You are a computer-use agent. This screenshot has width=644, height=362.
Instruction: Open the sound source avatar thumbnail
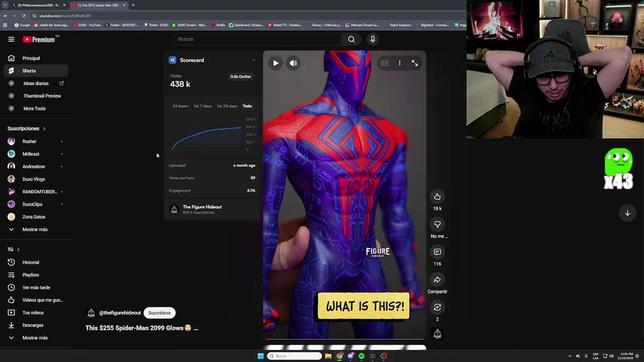[437, 334]
